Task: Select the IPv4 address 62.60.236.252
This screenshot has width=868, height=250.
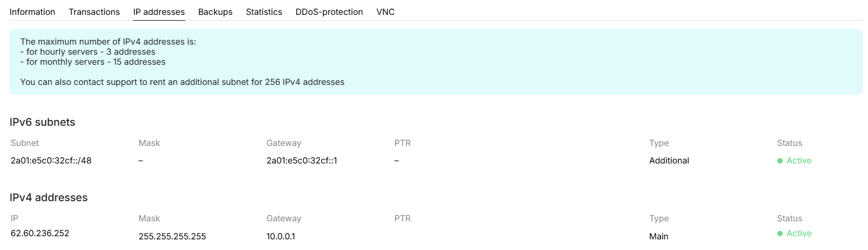Action: [x=40, y=233]
